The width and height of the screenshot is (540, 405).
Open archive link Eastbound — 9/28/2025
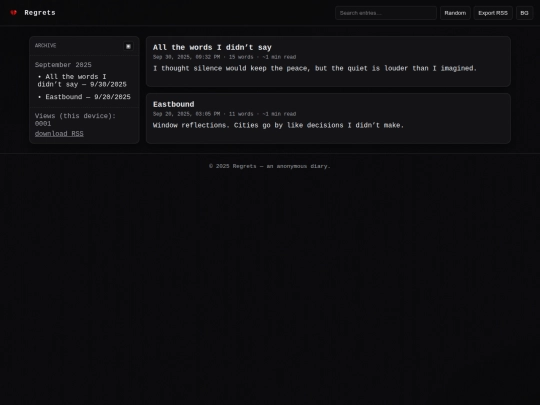pyautogui.click(x=88, y=97)
